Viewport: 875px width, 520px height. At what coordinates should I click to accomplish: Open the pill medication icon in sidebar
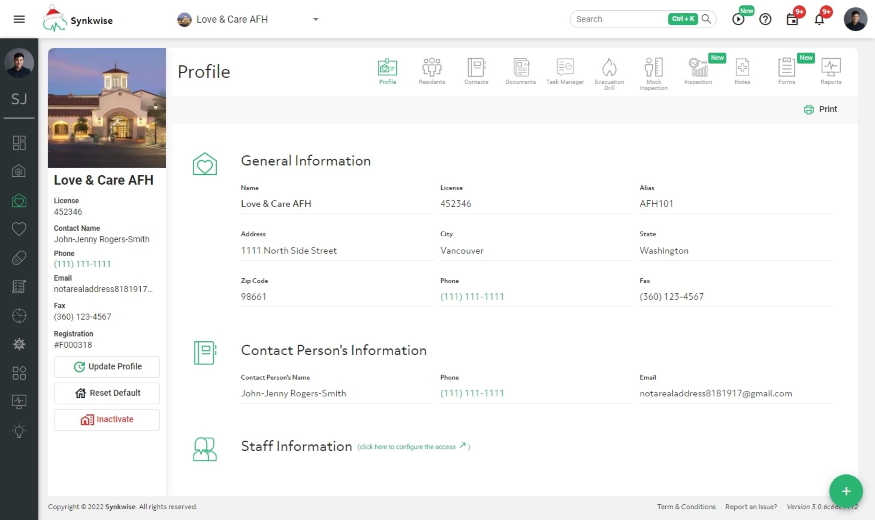pyautogui.click(x=19, y=258)
